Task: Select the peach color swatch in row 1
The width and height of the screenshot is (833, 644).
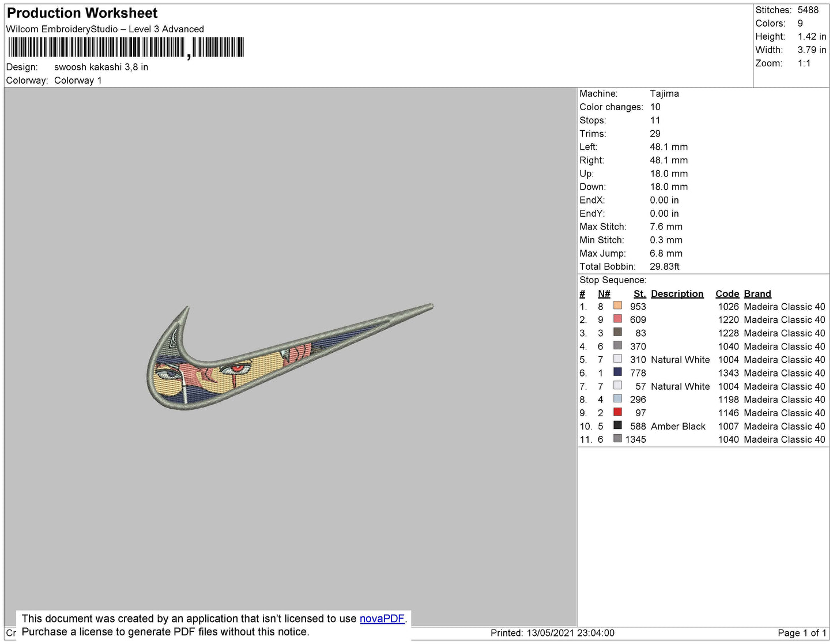Action: pos(617,306)
